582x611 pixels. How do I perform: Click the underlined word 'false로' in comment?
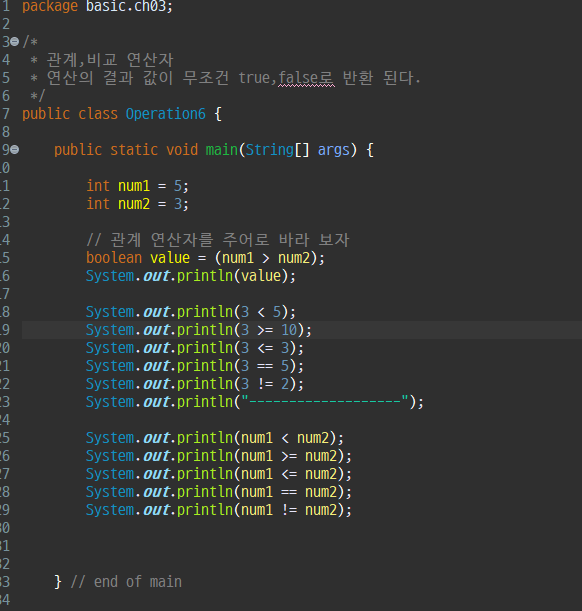point(306,78)
